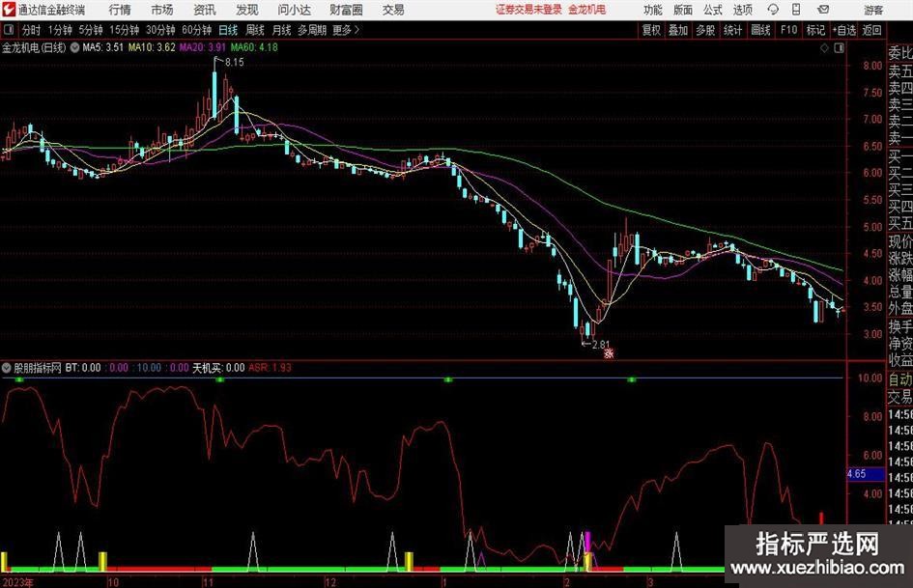
Task: Click 2023年 on date axis
Action: click(17, 582)
